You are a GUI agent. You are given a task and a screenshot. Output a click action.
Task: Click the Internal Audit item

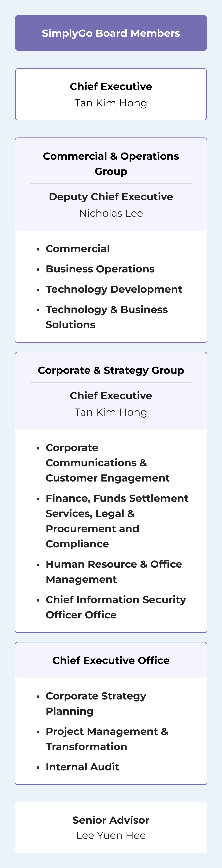[x=82, y=767]
